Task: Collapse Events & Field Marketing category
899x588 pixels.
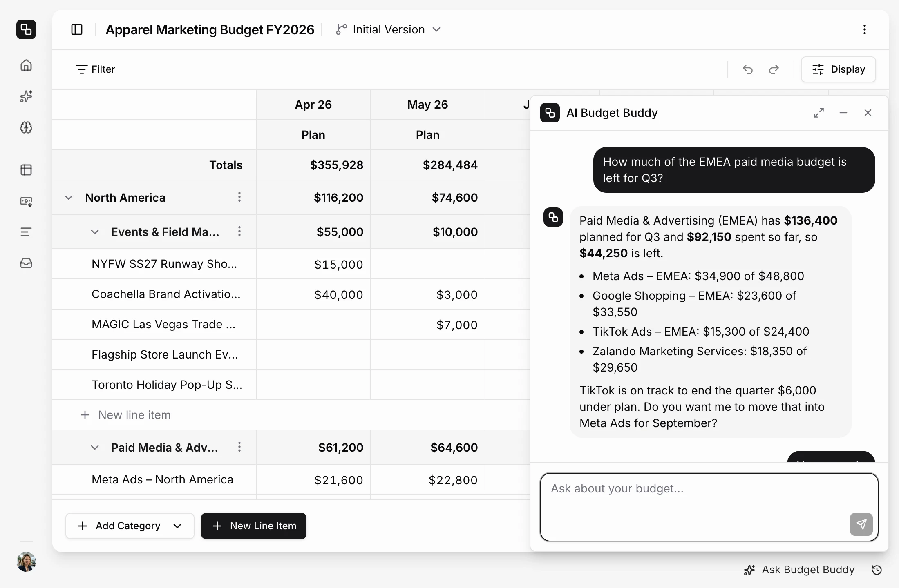Action: point(95,232)
